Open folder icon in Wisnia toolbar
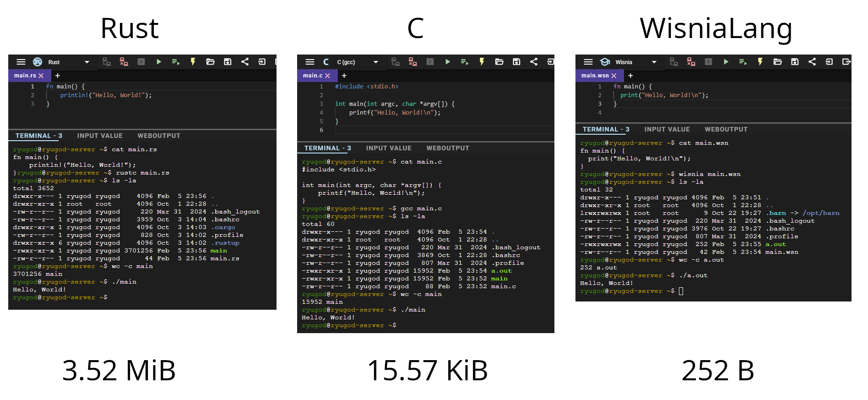Viewport: 868px width, 400px height. click(x=777, y=62)
